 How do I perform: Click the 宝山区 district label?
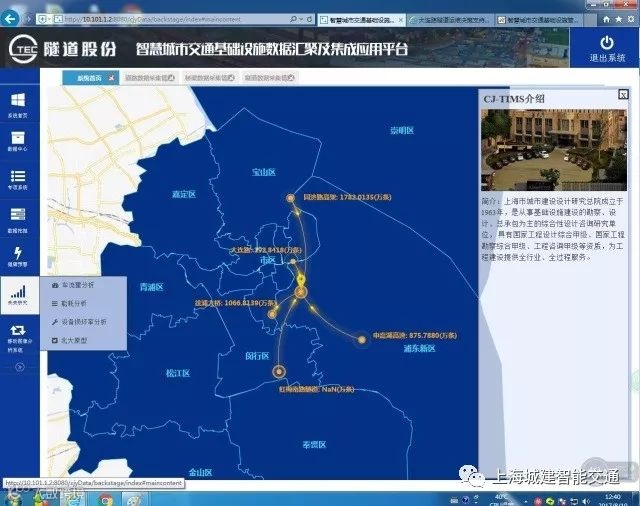point(264,172)
